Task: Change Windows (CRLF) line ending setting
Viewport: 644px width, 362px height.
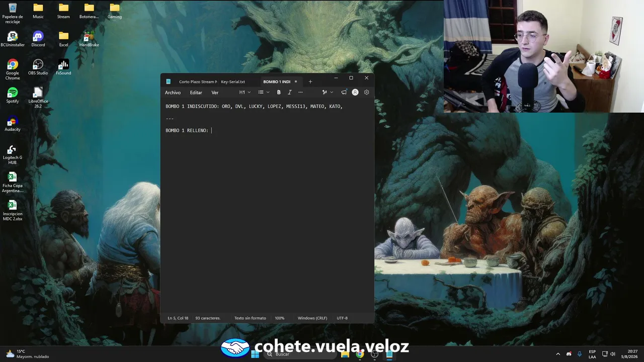Action: [312, 318]
